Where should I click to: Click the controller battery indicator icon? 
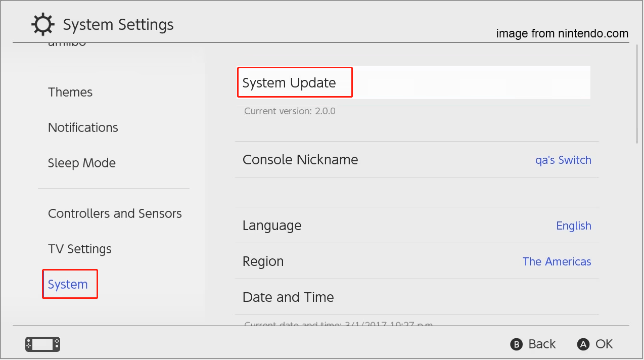[x=42, y=344]
